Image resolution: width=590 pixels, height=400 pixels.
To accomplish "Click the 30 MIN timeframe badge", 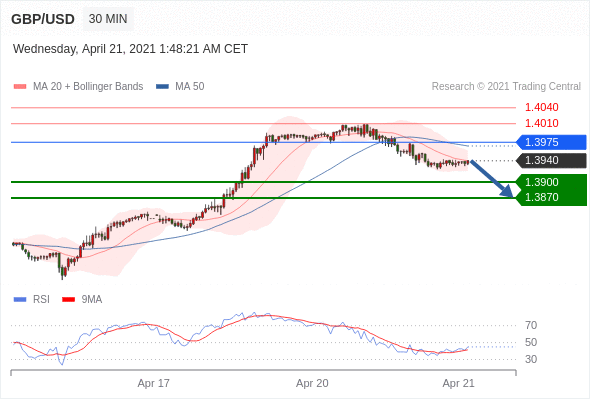I will click(x=108, y=19).
